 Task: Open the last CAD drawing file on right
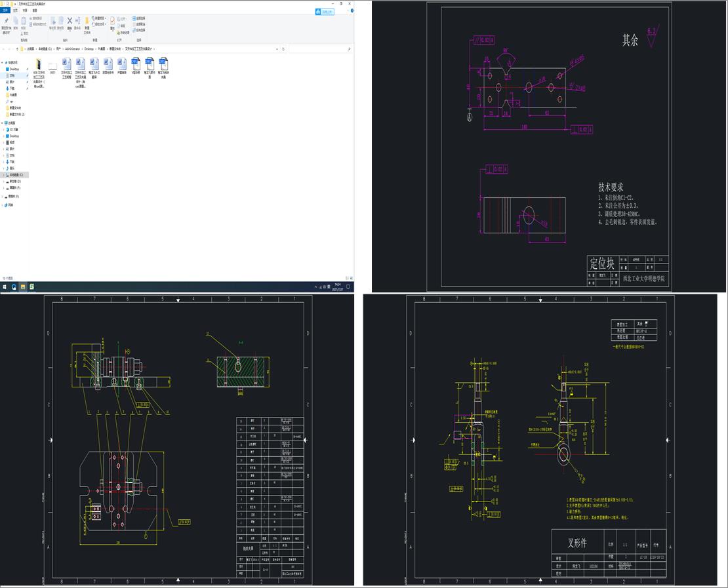[x=163, y=64]
